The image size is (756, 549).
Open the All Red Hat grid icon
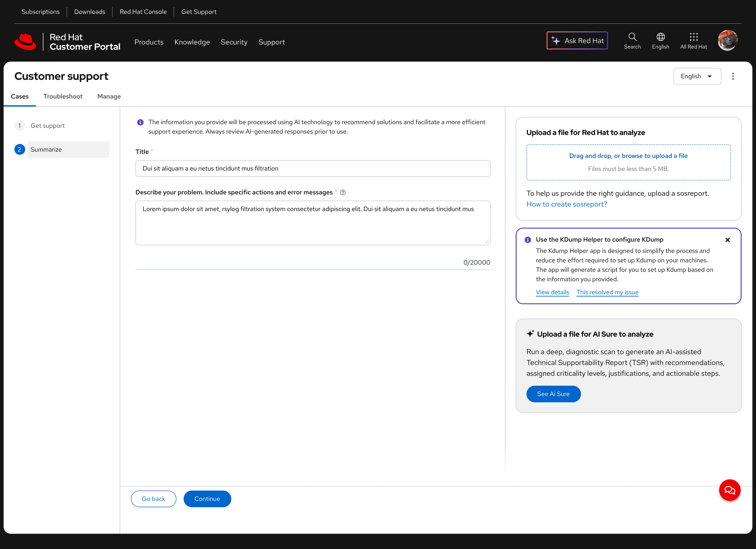click(693, 37)
